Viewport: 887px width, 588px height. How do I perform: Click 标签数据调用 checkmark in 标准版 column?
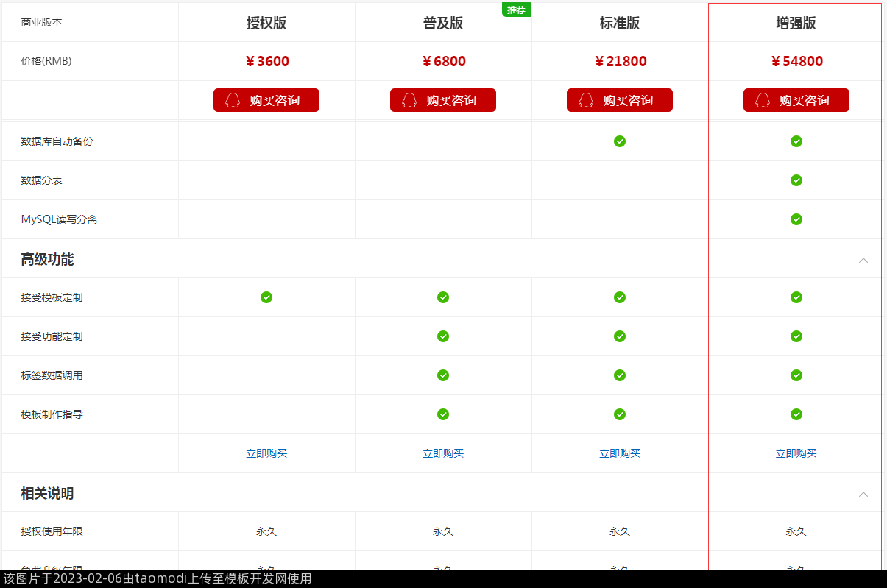tap(620, 375)
